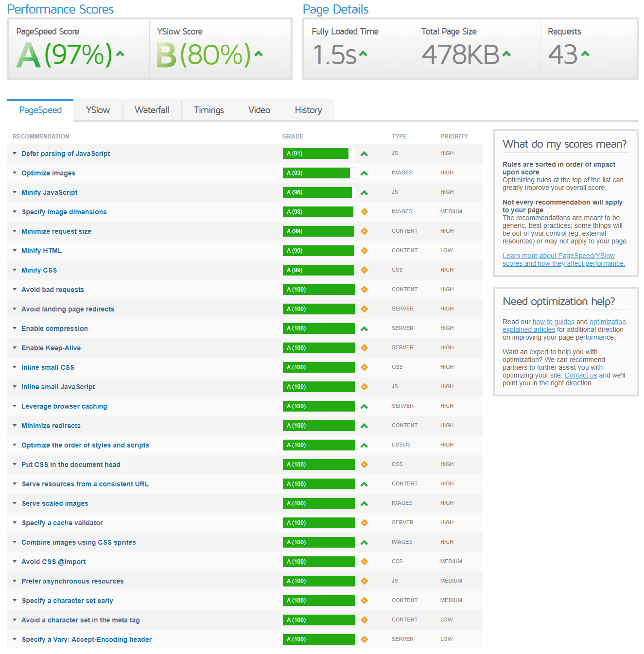Click orange diamond beside Minimize request size grade
This screenshot has width=644, height=654.
tap(364, 231)
